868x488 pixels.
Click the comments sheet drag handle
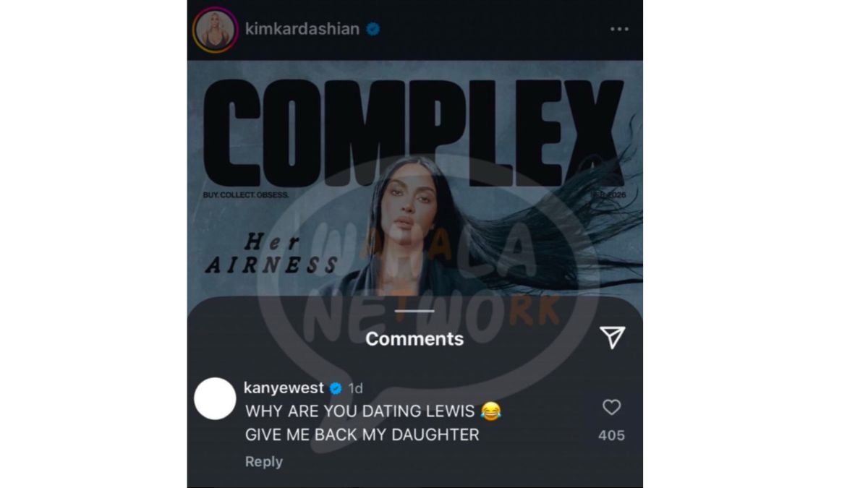pos(414,311)
